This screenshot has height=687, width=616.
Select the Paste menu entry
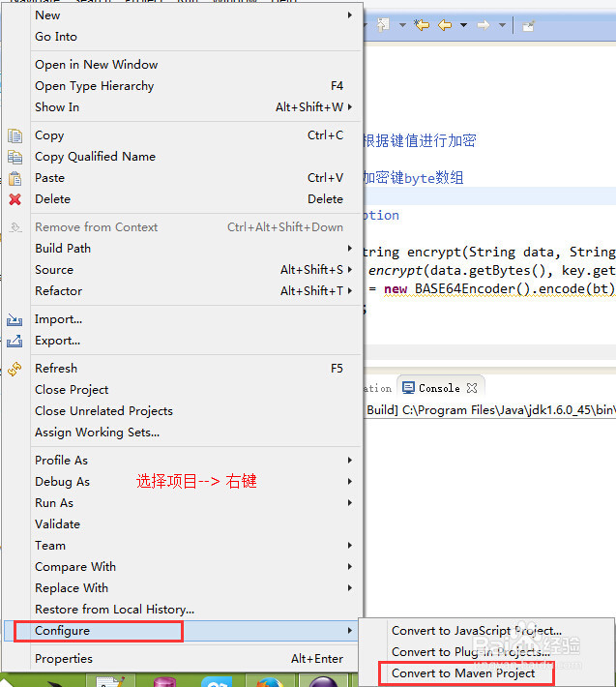click(183, 178)
